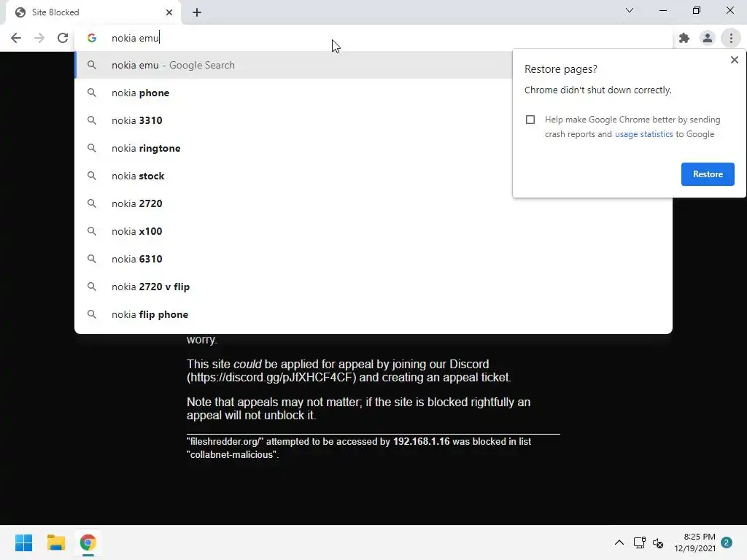747x560 pixels.
Task: Open the Chrome profile avatar icon
Action: tap(708, 38)
